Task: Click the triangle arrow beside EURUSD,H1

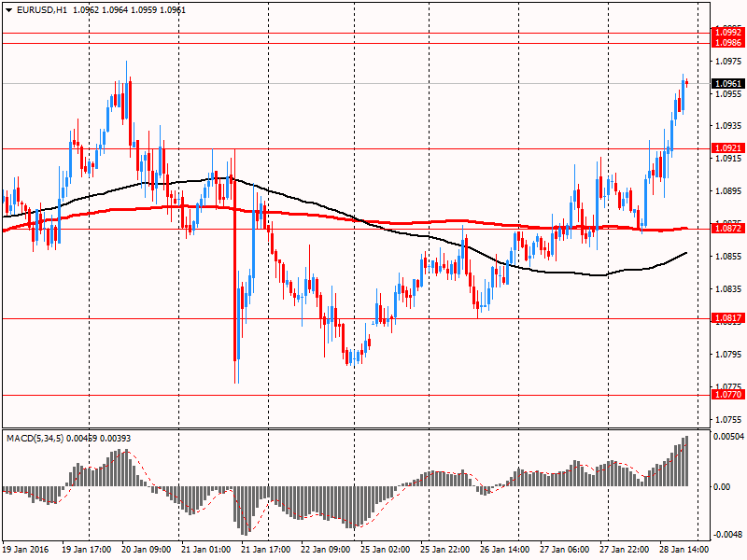Action: click(8, 10)
